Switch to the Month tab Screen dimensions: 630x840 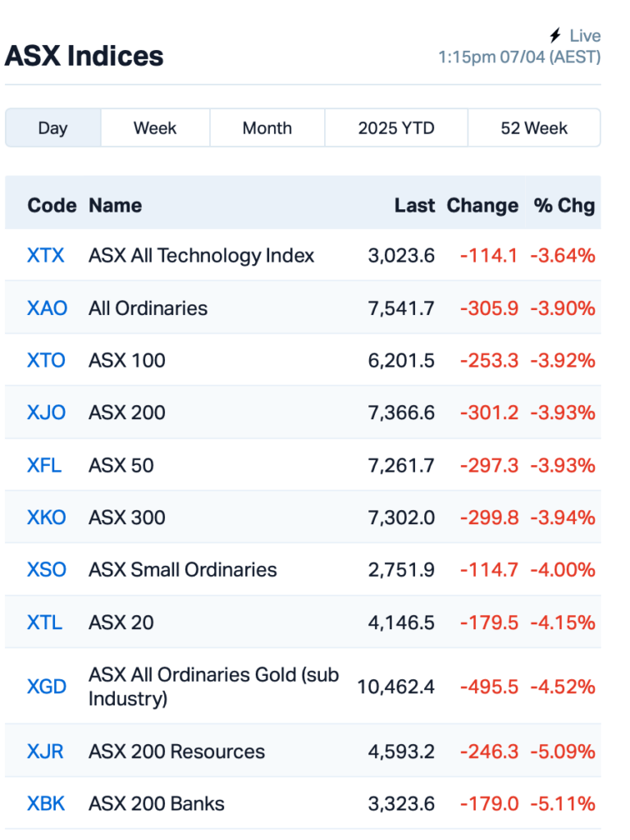[267, 128]
